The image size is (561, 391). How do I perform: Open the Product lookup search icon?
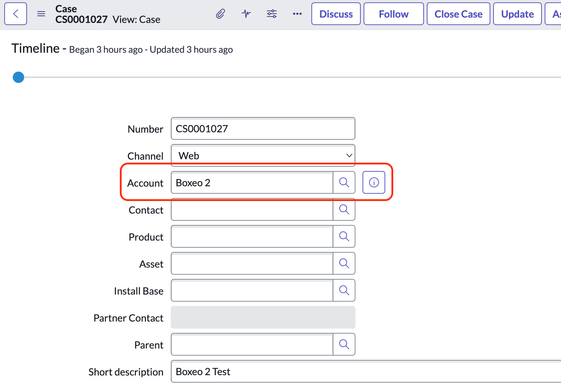tap(344, 236)
